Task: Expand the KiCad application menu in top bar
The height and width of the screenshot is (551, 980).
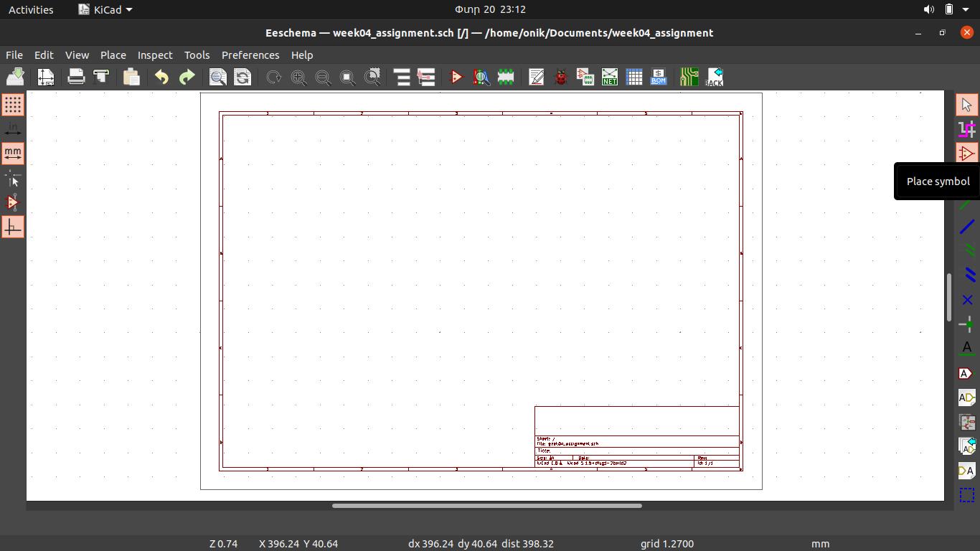Action: (x=105, y=9)
